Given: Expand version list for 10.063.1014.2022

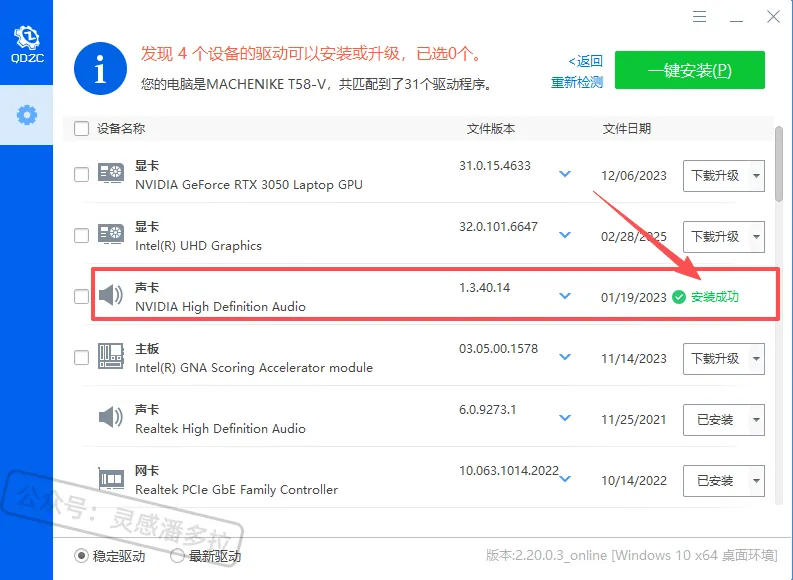Looking at the screenshot, I should coord(565,479).
